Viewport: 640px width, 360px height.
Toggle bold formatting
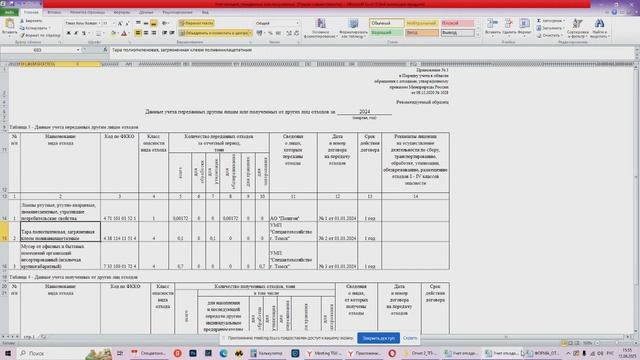(x=69, y=33)
